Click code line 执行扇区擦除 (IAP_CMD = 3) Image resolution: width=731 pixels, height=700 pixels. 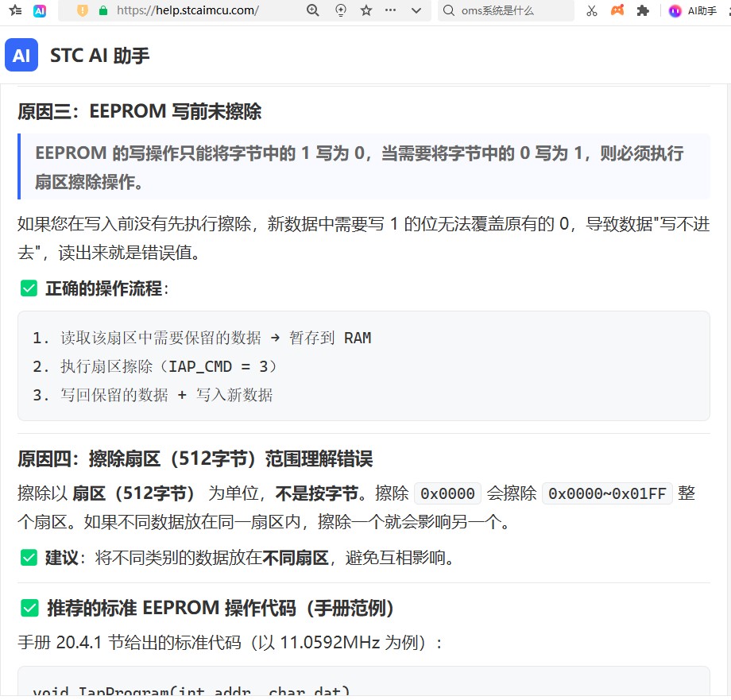(155, 367)
